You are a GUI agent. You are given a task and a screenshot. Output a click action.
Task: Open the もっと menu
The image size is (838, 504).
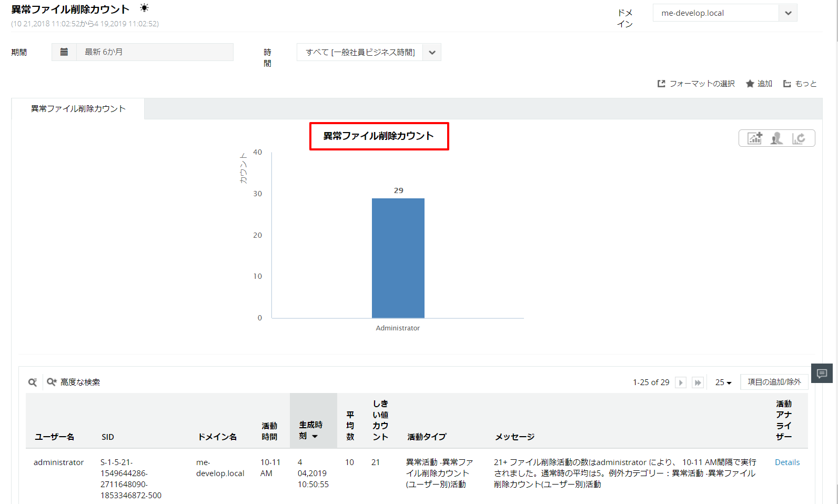pos(800,84)
